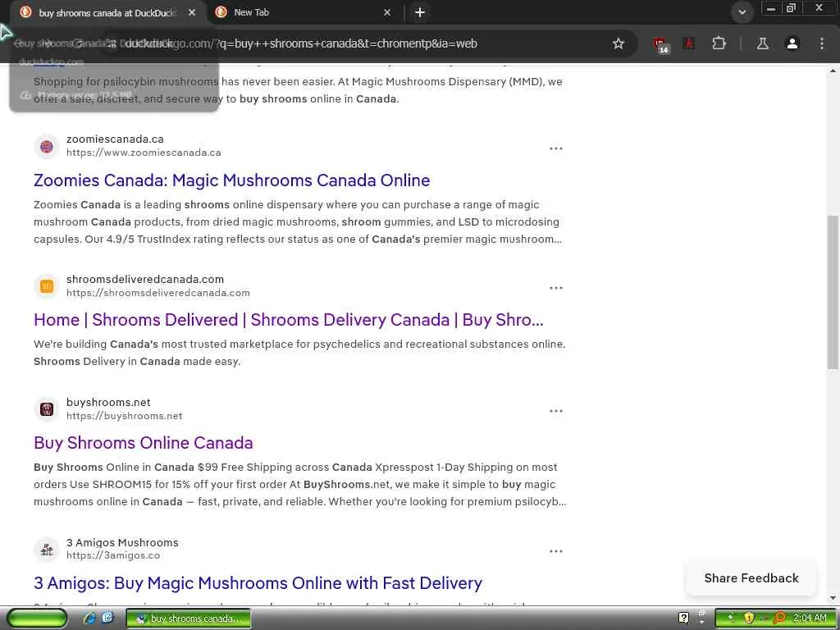Click the 'Shrooms Delivery in Canada made easy' snippet
Image resolution: width=840 pixels, height=630 pixels.
point(137,362)
